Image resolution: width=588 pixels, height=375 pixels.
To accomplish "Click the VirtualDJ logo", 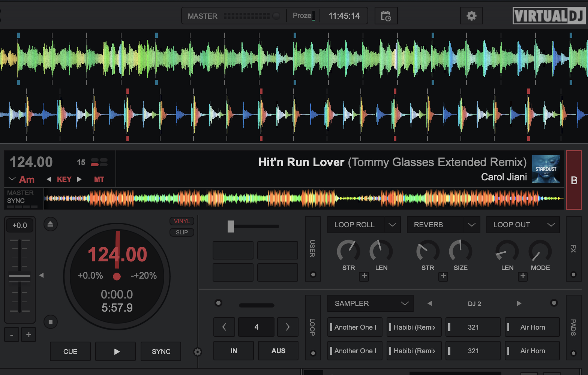I will 549,16.
